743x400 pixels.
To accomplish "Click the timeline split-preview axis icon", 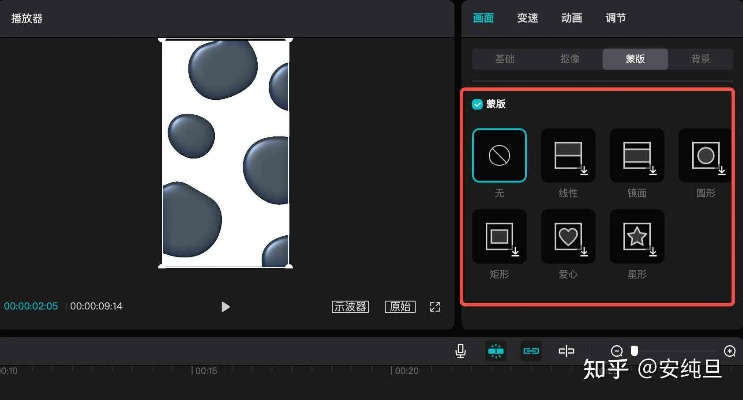I will [x=566, y=351].
